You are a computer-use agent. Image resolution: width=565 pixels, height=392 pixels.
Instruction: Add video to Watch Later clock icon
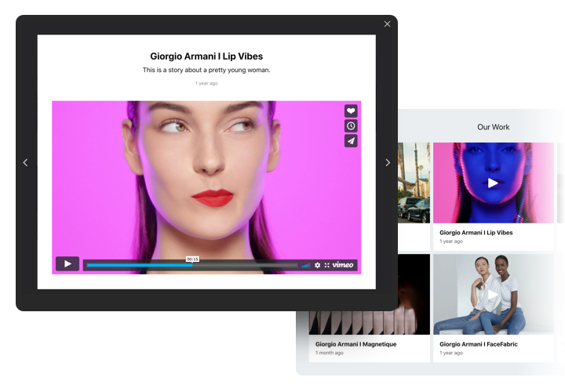pyautogui.click(x=351, y=126)
